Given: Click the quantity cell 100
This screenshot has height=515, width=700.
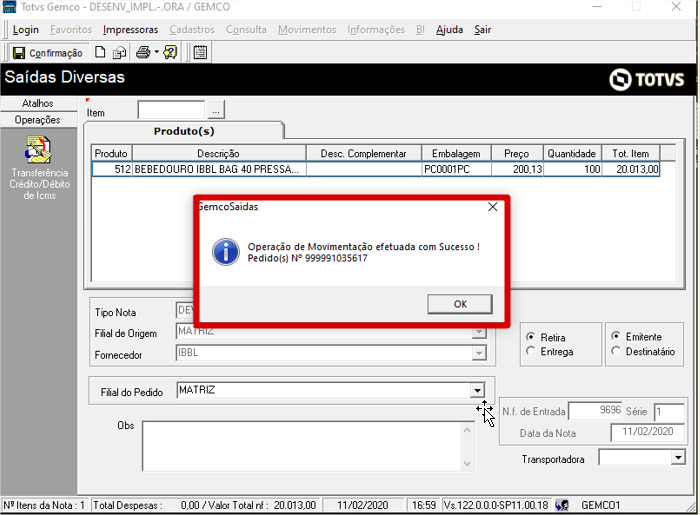Looking at the screenshot, I should [x=572, y=170].
